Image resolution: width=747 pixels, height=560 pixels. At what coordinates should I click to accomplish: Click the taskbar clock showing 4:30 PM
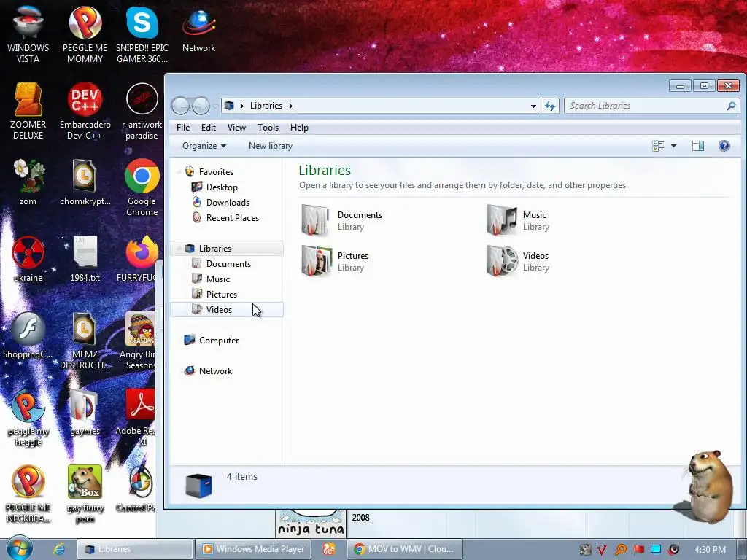[x=710, y=550]
